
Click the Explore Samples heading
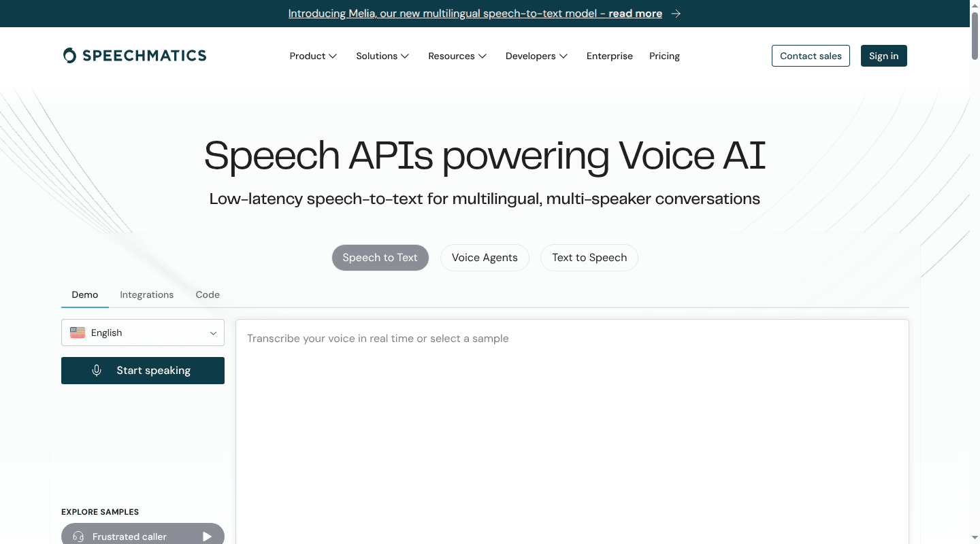click(x=100, y=512)
